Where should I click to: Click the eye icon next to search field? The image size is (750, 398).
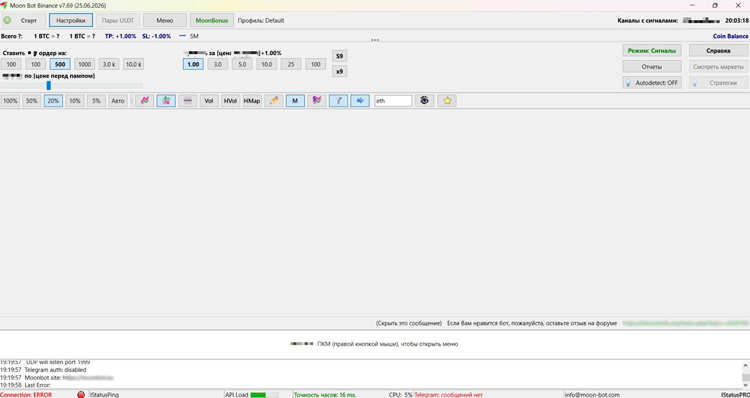point(424,101)
